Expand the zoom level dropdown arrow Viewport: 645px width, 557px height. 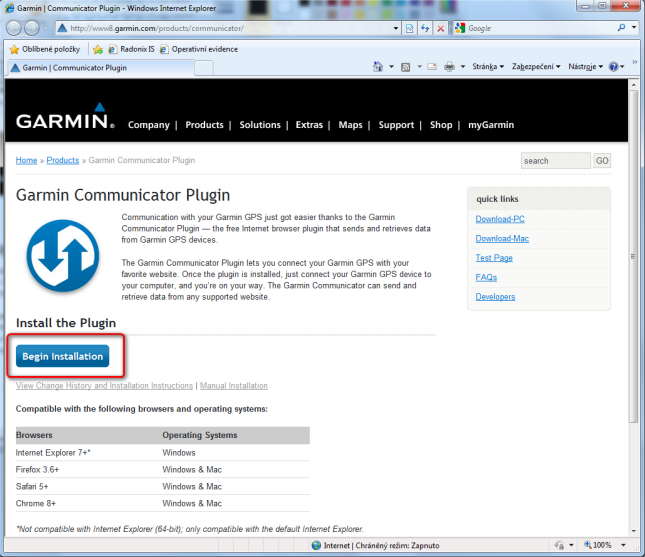click(x=623, y=545)
